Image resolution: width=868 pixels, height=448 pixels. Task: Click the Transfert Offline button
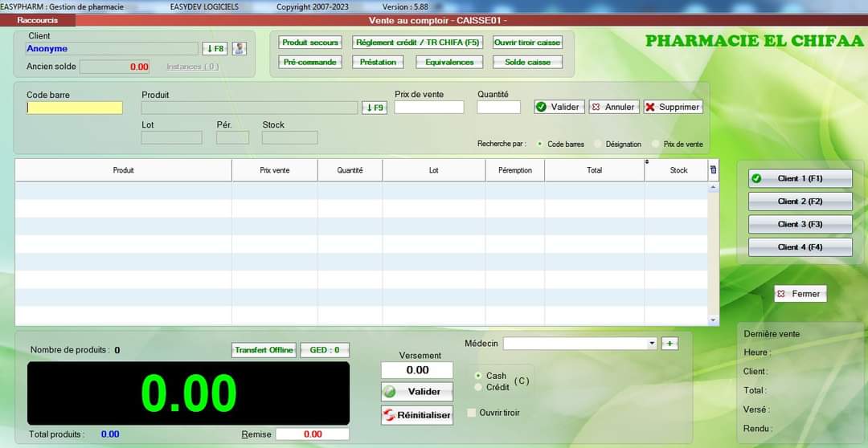coord(264,350)
